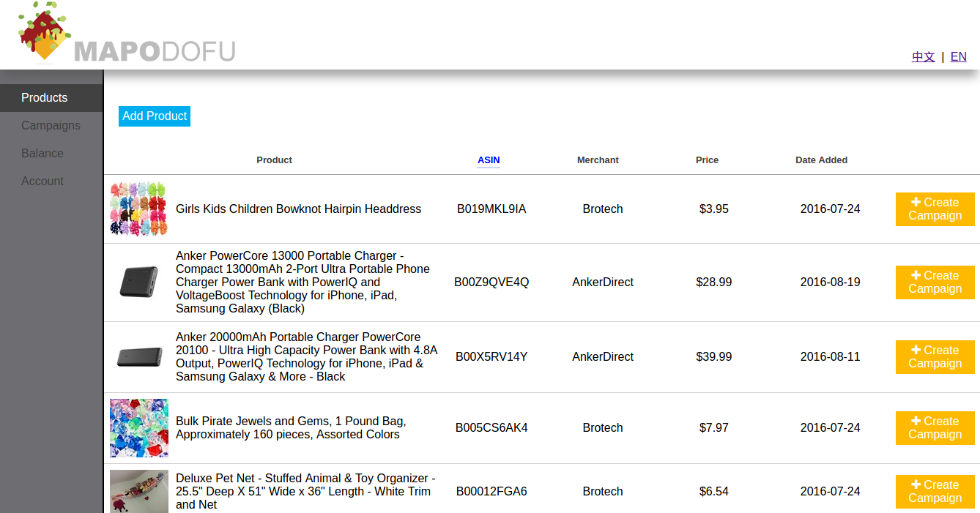
Task: Click Brotech merchant in pirate jewels row
Action: pos(603,428)
